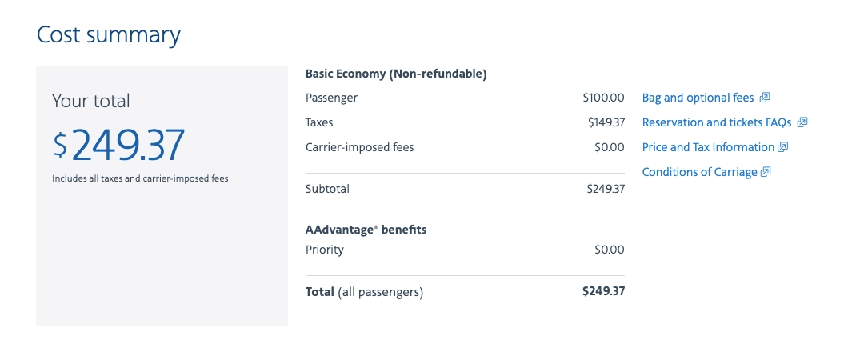Open the Bag and optional fees link
Screen dimensions: 868x348
(698, 98)
